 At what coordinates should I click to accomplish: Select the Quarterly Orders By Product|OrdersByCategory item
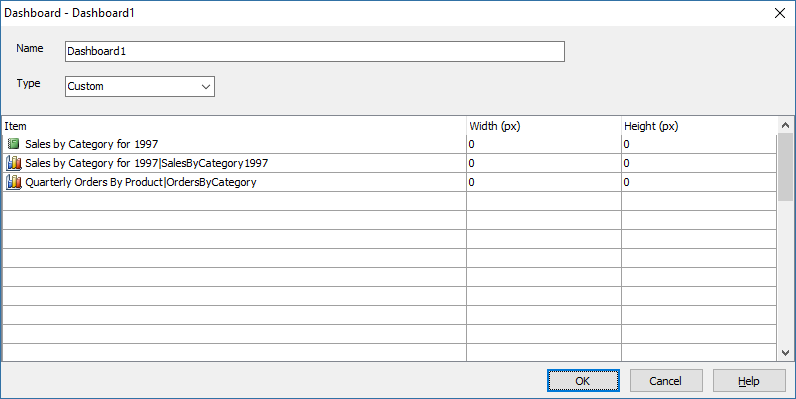[x=141, y=182]
